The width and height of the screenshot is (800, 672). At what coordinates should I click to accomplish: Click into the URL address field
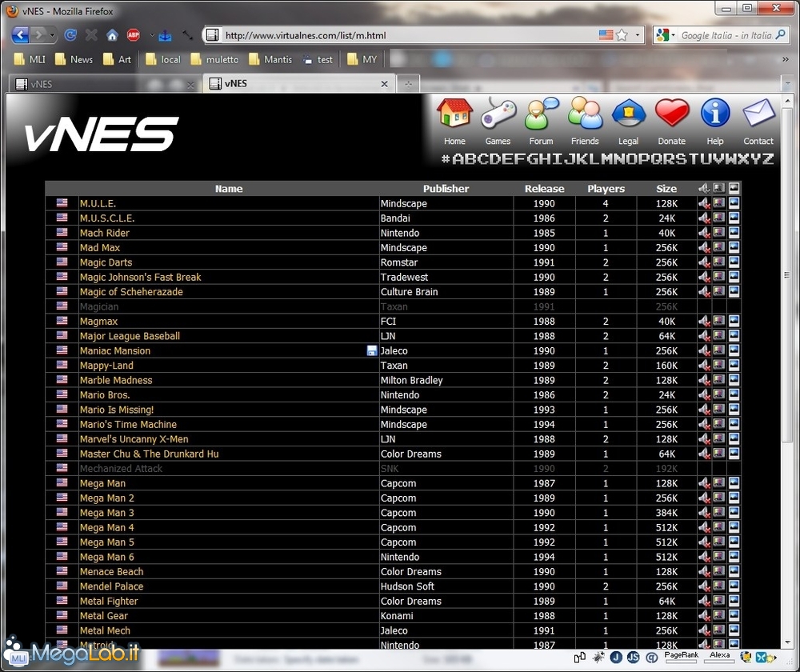click(408, 35)
